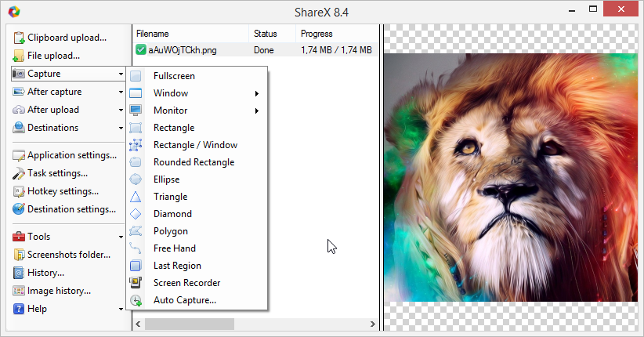Choose Fullscreen from the Capture menu
This screenshot has width=644, height=337.
pos(197,76)
